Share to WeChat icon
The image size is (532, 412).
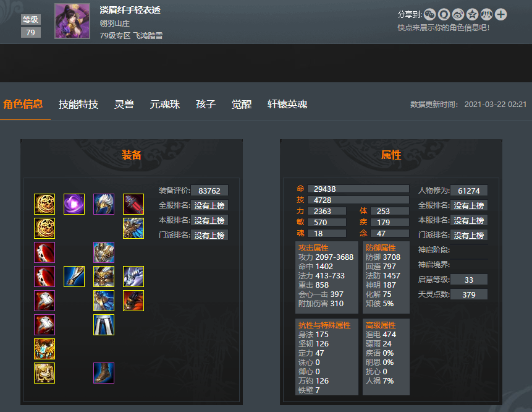coord(430,14)
